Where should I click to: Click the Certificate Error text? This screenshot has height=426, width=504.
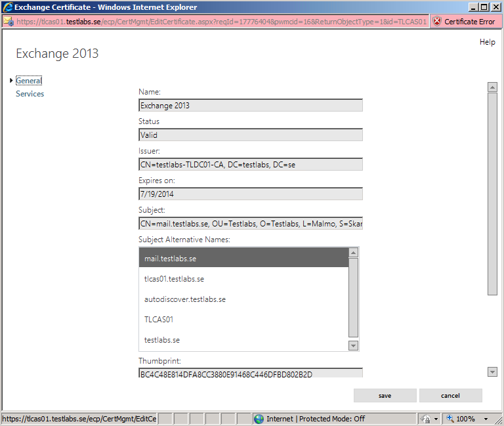tap(470, 22)
